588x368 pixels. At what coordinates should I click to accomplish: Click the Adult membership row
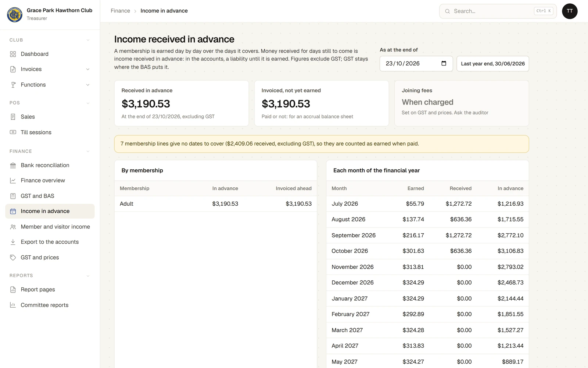[216, 204]
